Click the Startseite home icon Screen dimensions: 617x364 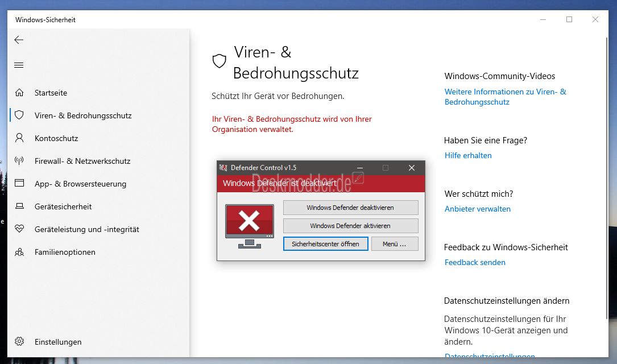pos(19,93)
